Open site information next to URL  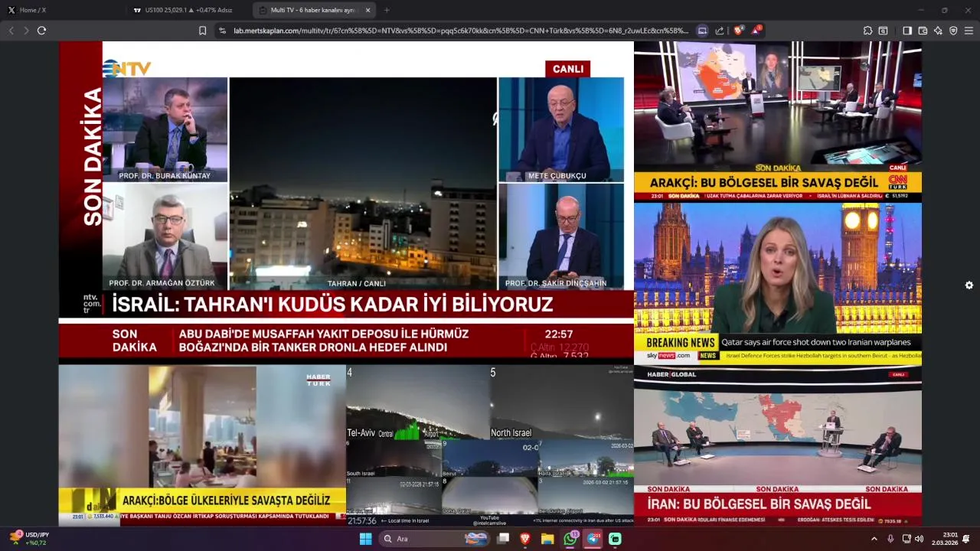tap(222, 31)
